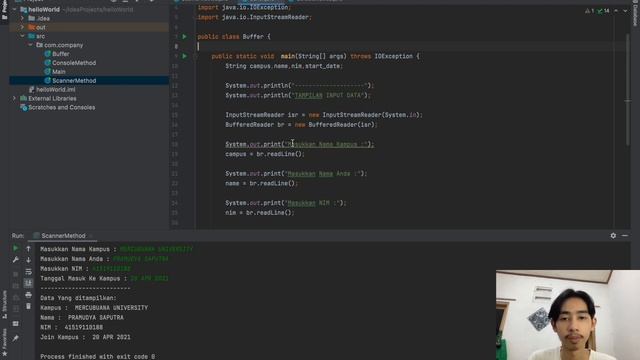Open Structure tool window tab
Image resolution: width=640 pixels, height=360 pixels.
(x=4, y=305)
